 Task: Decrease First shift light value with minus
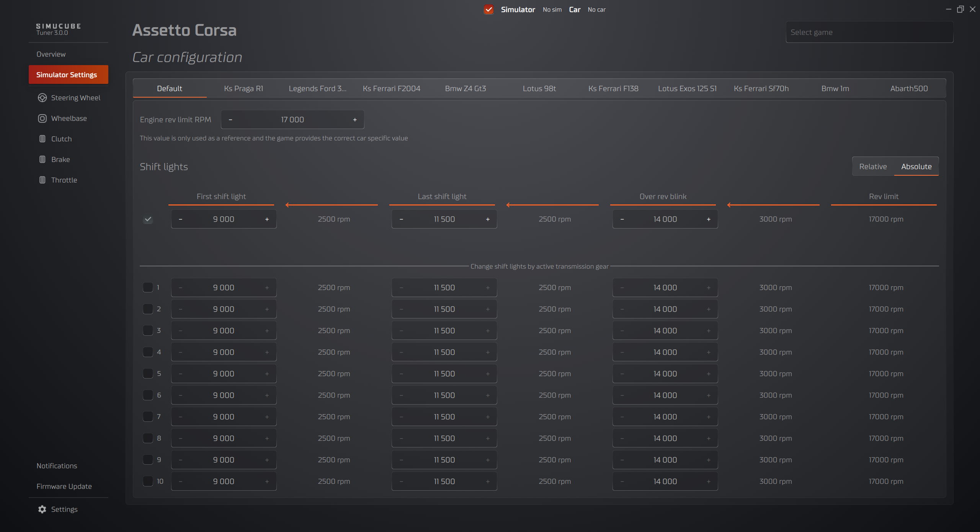coord(181,219)
